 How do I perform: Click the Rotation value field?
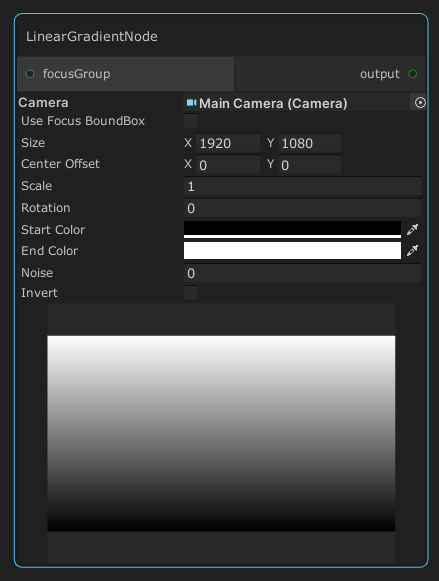[x=302, y=208]
